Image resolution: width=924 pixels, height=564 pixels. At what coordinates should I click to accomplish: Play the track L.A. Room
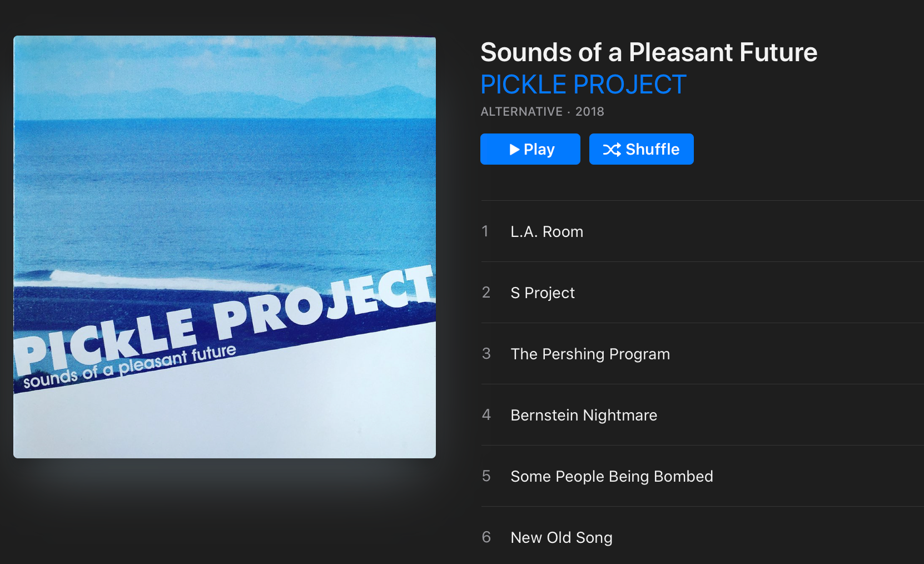547,231
